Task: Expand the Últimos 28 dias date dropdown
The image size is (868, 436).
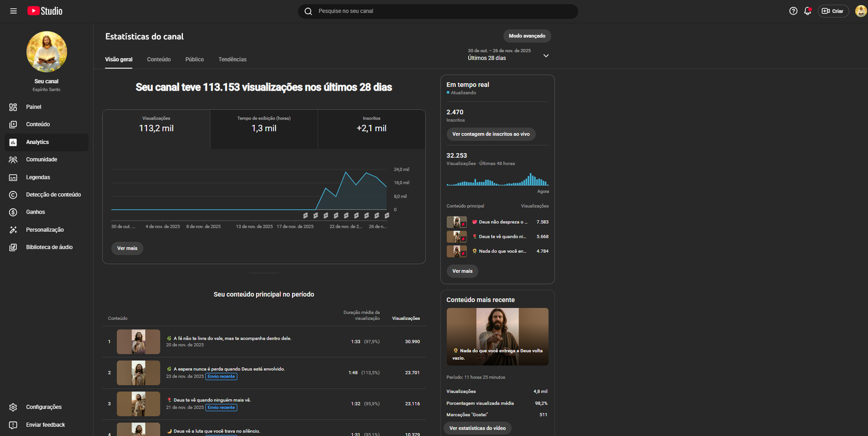Action: point(546,55)
